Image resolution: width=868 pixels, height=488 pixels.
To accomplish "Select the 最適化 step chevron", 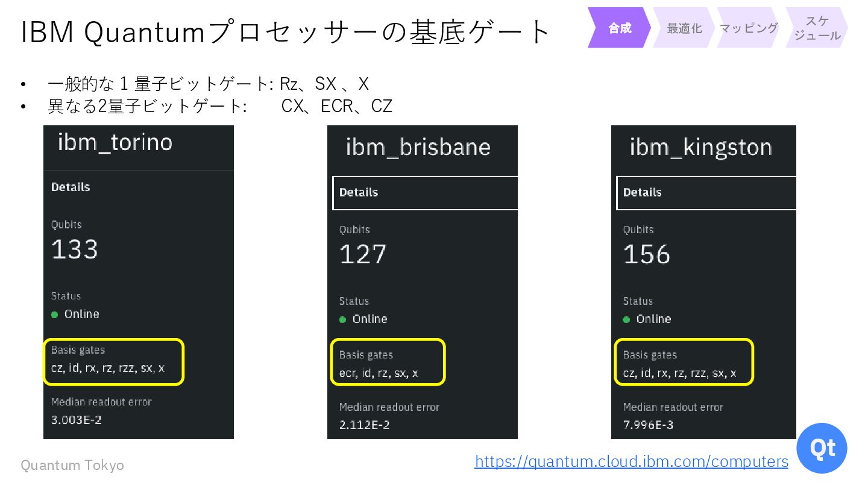I will 684,28.
